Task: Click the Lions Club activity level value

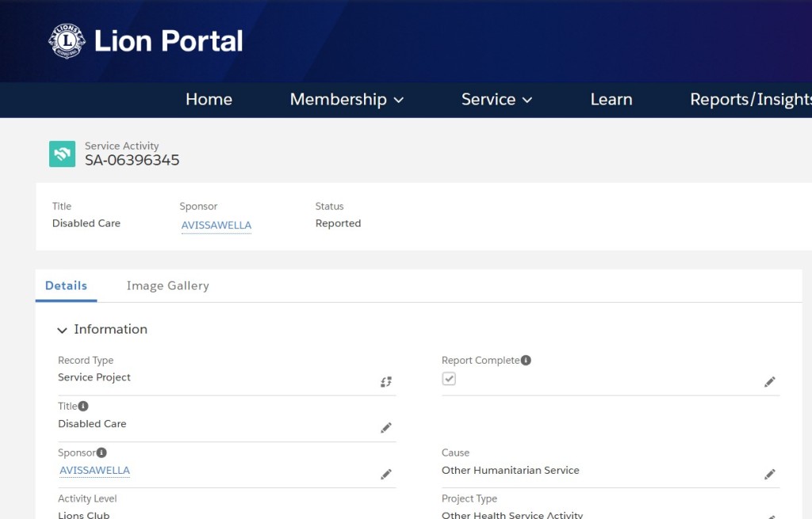Action: 83,515
